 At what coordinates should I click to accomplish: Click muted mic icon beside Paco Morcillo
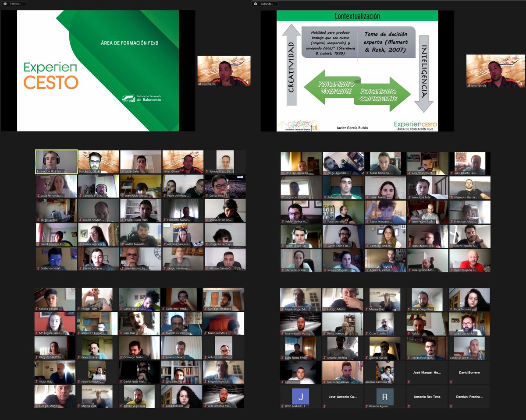click(x=325, y=221)
